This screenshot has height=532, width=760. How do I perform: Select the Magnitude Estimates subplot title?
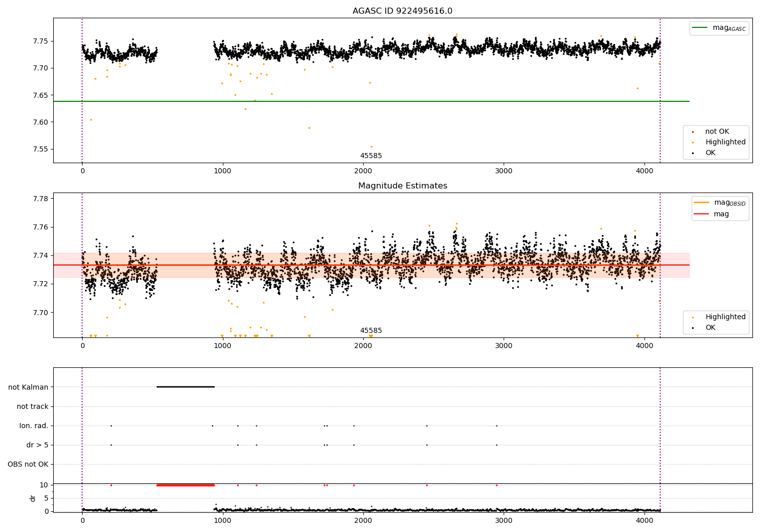[402, 186]
